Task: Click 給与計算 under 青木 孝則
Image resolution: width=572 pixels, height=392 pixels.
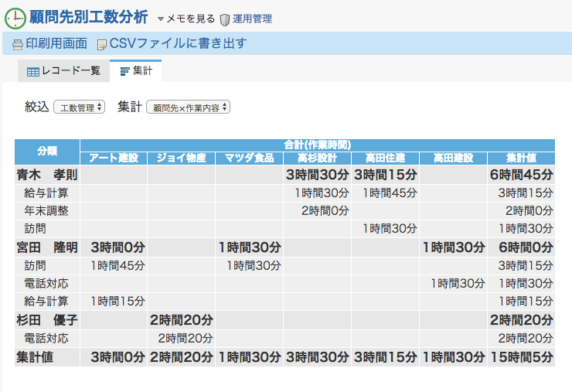Action: (x=46, y=193)
